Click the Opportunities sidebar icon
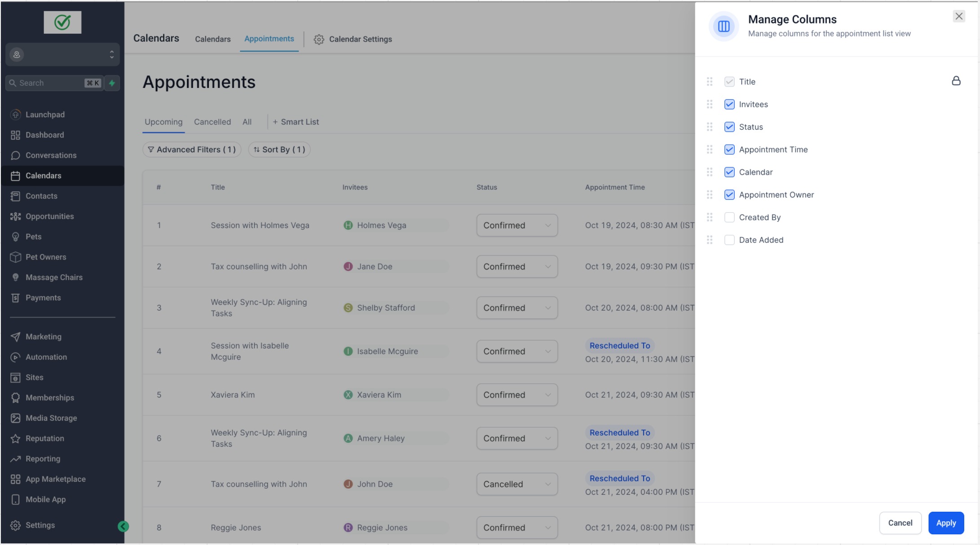Viewport: 980px width, 545px height. tap(16, 216)
